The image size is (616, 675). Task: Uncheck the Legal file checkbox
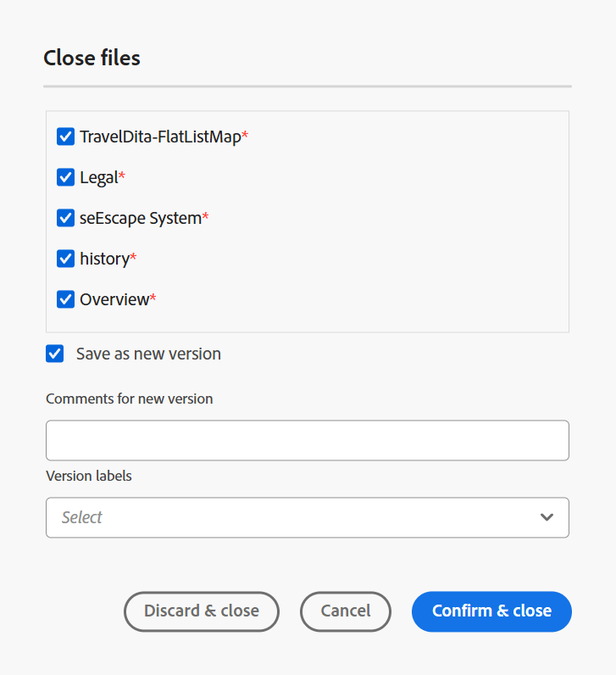(65, 177)
